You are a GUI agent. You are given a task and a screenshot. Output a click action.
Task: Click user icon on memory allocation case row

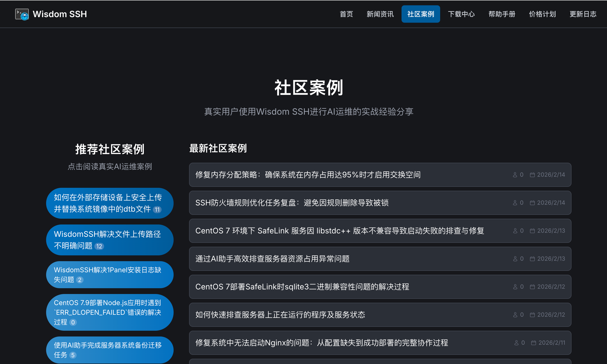coord(515,175)
